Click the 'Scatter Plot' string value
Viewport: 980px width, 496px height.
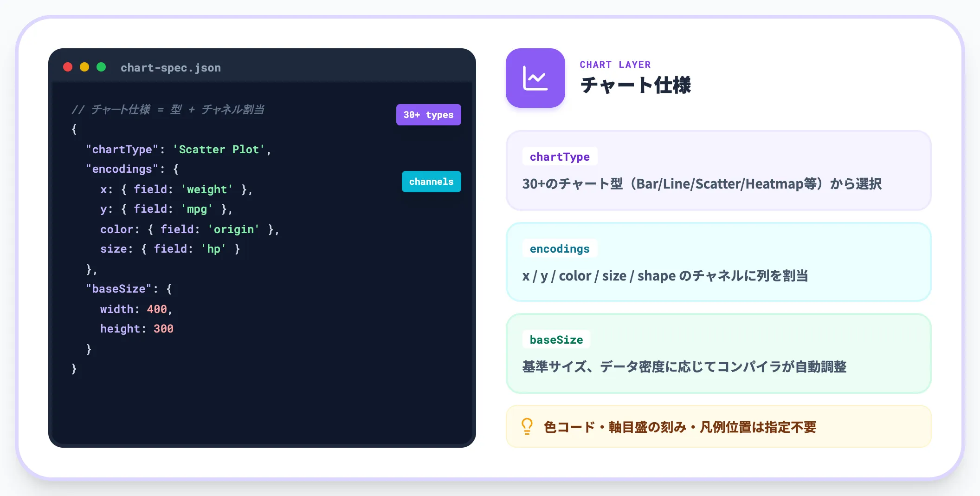[219, 150]
